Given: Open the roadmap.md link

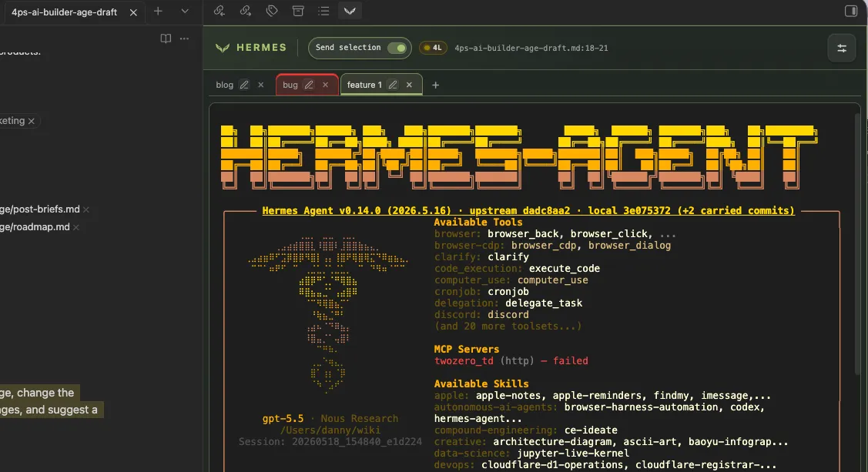Looking at the screenshot, I should point(35,227).
